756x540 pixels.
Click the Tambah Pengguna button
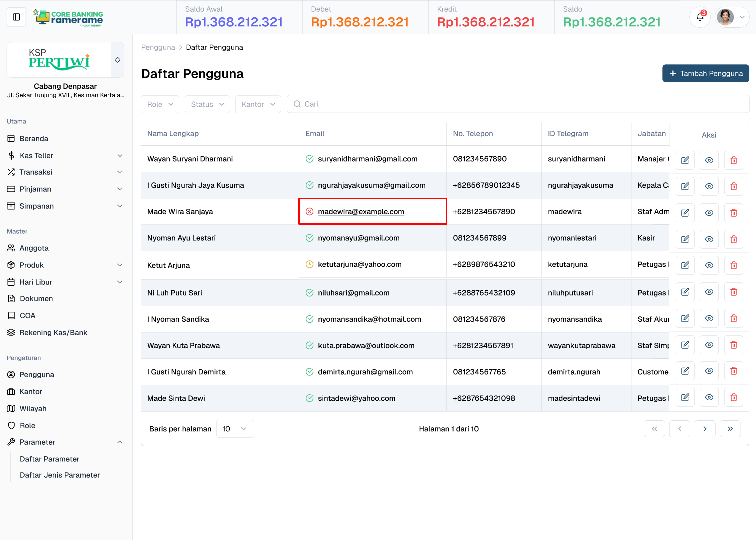705,73
